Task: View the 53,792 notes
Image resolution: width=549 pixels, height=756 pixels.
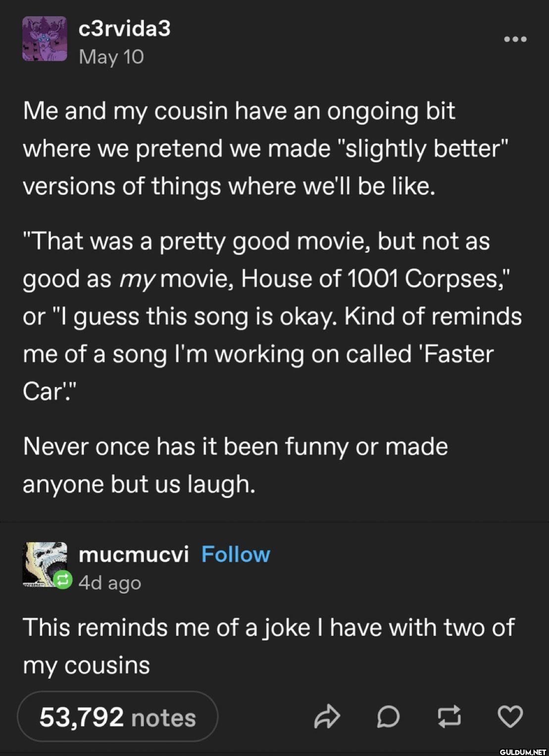Action: [118, 717]
